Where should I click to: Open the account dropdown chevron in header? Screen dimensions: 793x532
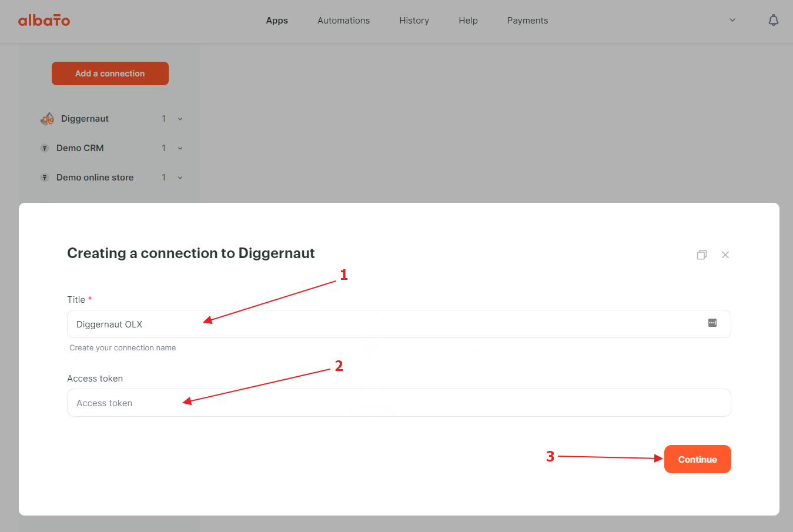732,20
